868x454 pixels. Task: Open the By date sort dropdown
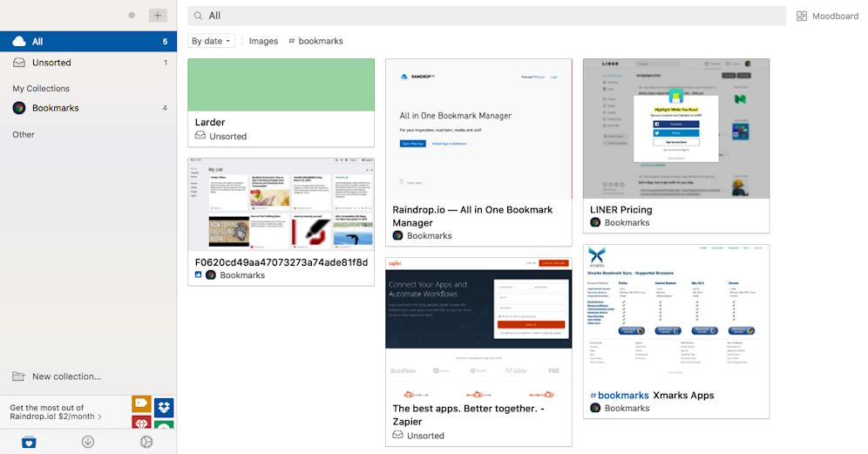[x=212, y=41]
